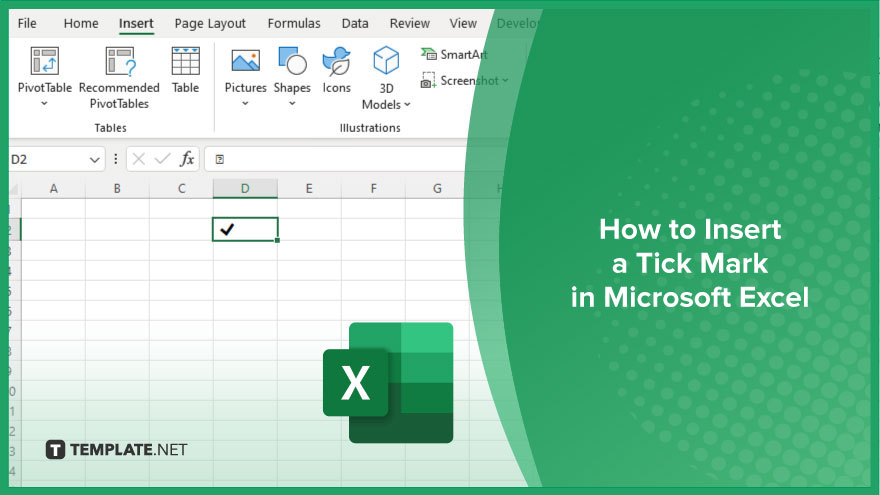Select column B header
Viewport: 880px width, 495px height.
pos(117,189)
